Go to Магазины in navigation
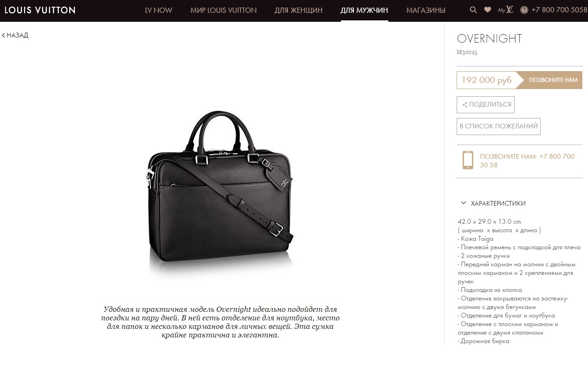The height and width of the screenshot is (373, 588). coord(426,10)
